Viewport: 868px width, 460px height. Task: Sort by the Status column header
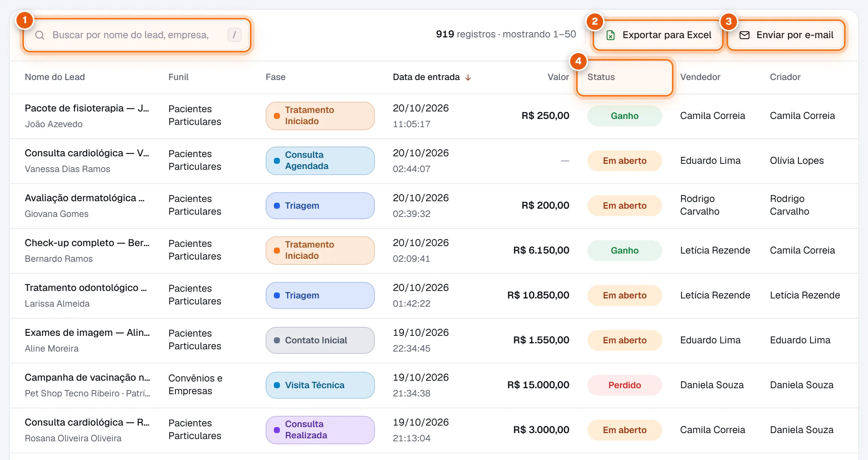point(601,77)
